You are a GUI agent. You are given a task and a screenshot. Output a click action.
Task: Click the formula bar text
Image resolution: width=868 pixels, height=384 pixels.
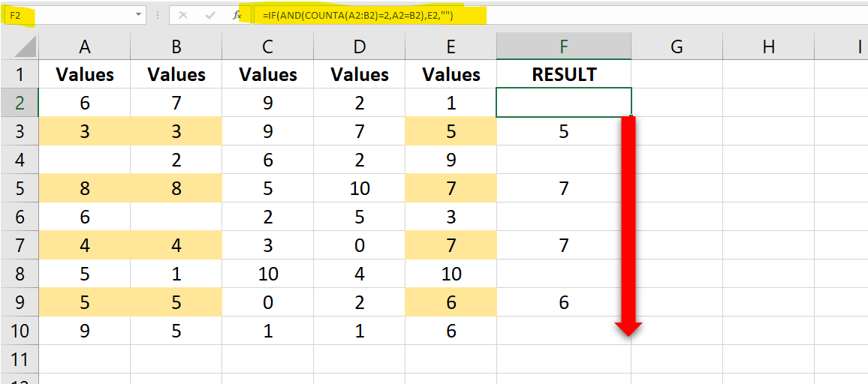(x=359, y=16)
